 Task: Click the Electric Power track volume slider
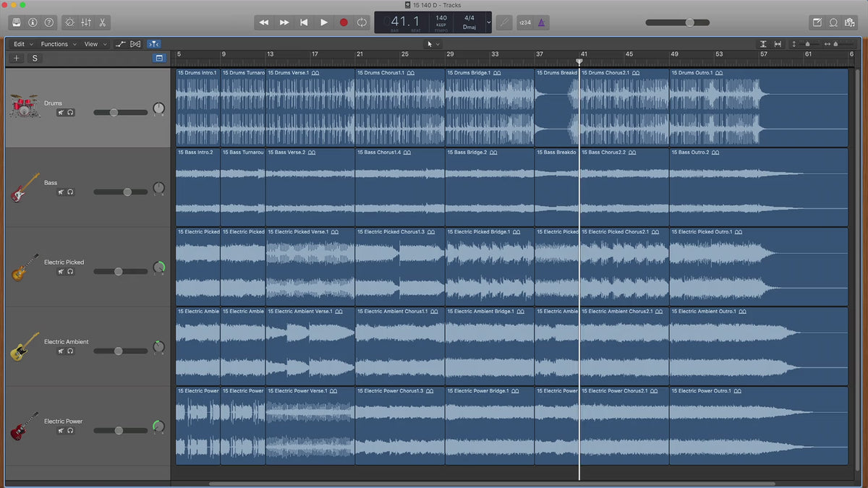point(120,431)
